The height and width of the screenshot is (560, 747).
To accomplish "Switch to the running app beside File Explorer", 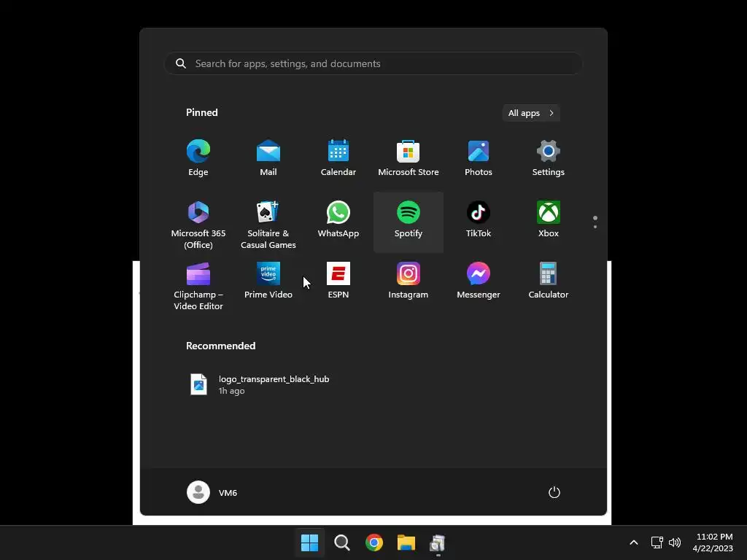I will [x=438, y=542].
